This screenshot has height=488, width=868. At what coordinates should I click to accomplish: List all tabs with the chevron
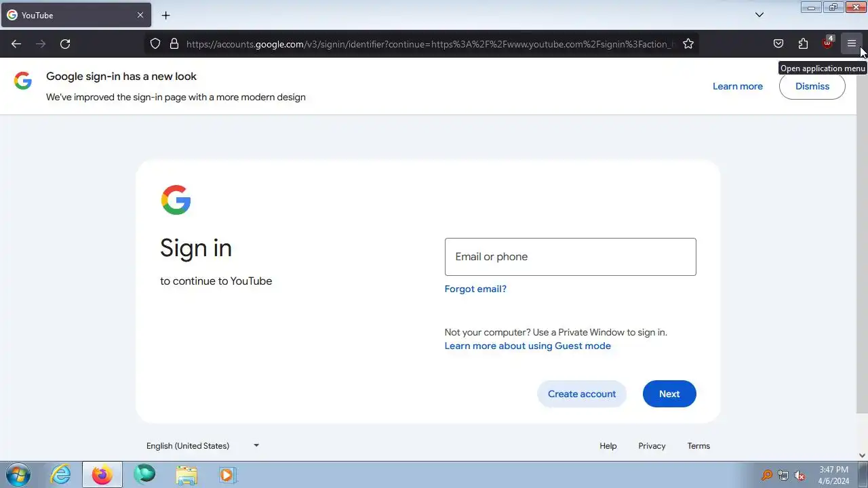point(759,15)
